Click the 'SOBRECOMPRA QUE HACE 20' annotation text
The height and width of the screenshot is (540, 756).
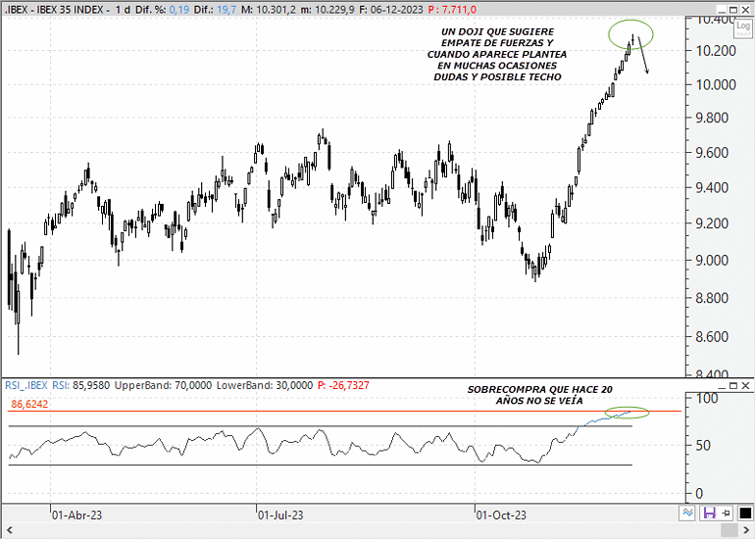coord(540,390)
